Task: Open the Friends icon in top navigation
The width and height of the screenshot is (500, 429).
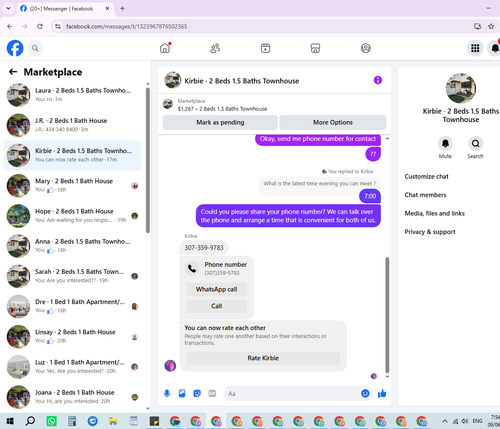Action: (215, 48)
